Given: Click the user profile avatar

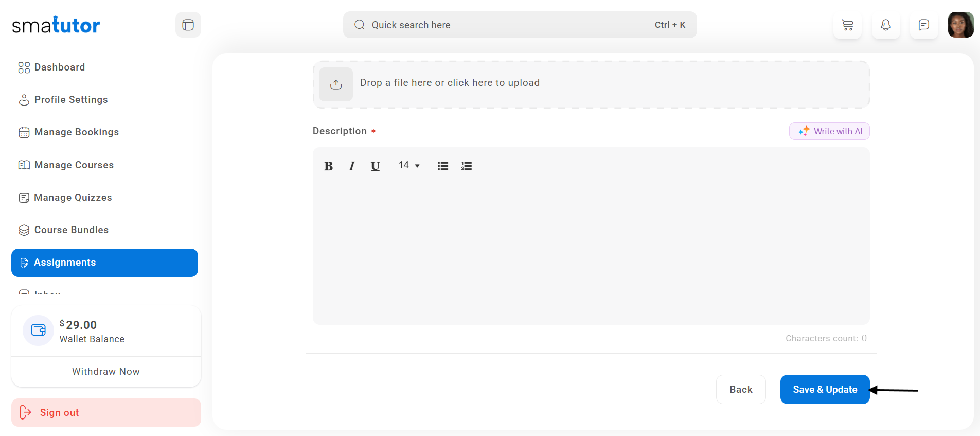Looking at the screenshot, I should [x=960, y=25].
